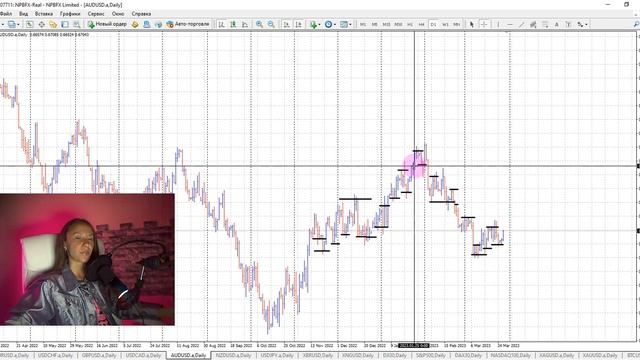Viewport: 640px width, 360px height.
Task: Open the MetaEditor icon after Новый ордер
Action: 135,24
